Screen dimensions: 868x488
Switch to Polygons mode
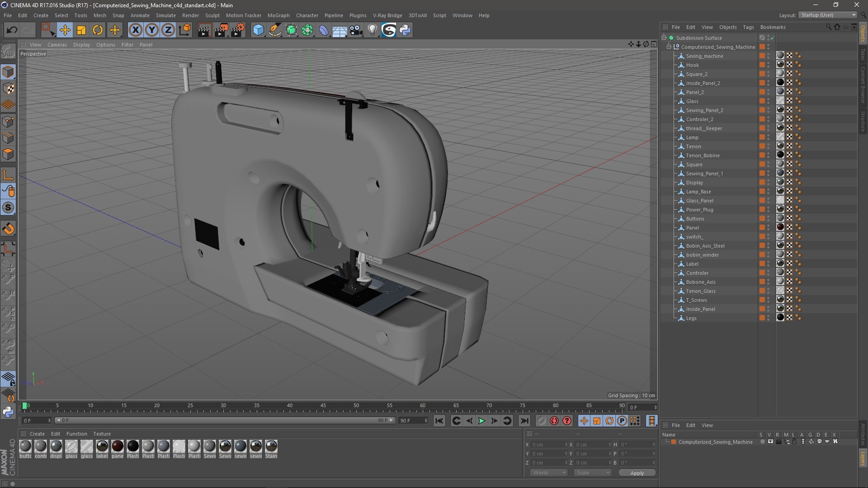pos(8,154)
